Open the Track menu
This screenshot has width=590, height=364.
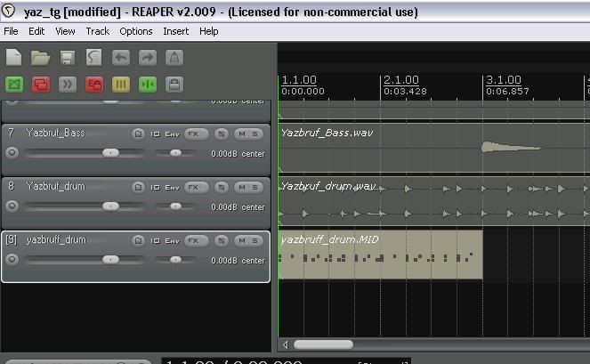point(98,31)
